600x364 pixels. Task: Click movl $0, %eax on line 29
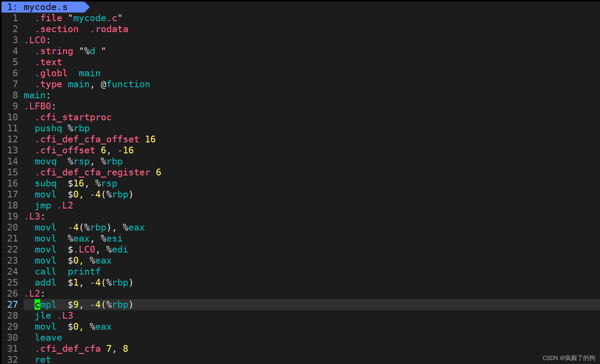coord(73,327)
